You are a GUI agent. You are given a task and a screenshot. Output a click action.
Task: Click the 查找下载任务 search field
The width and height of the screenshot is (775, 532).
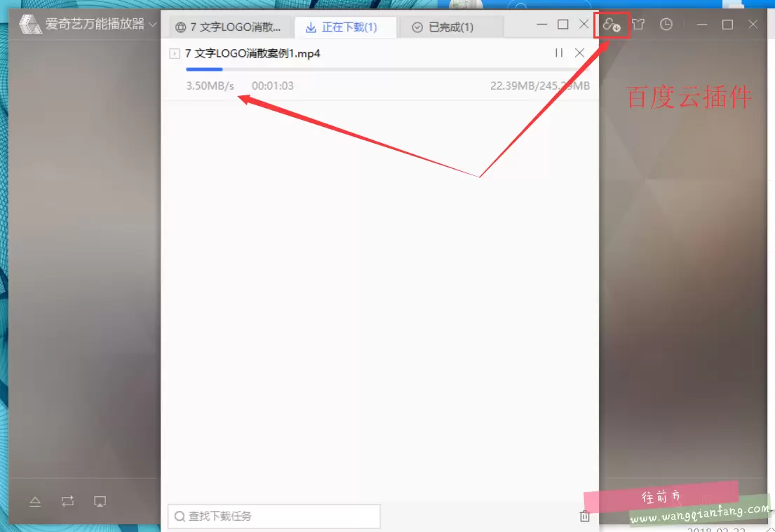pos(274,516)
